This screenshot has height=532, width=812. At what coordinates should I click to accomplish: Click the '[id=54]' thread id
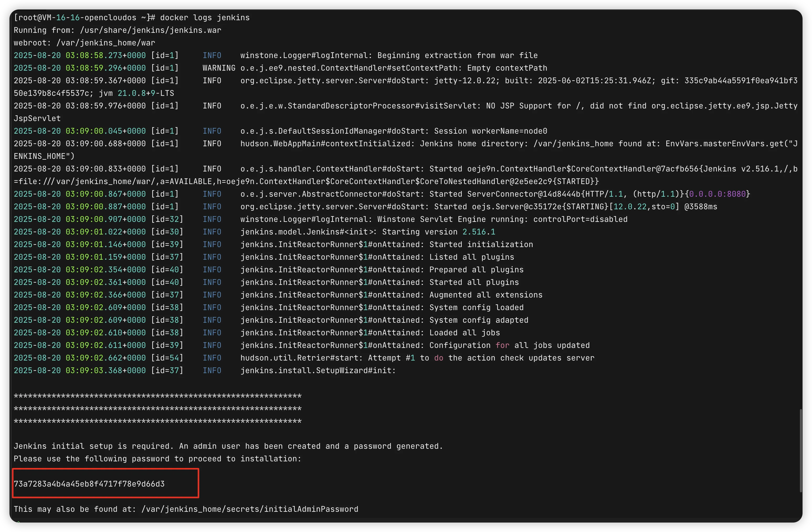[x=167, y=358]
